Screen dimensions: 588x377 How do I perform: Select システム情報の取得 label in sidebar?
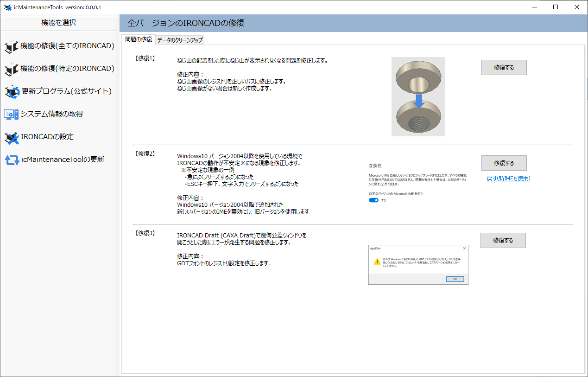click(x=51, y=114)
